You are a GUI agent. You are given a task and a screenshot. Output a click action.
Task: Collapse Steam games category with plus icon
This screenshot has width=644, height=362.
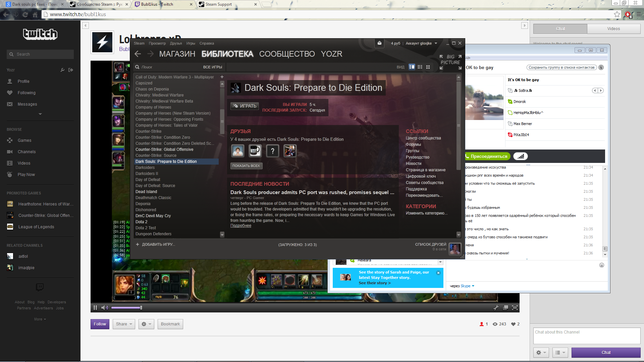click(222, 77)
